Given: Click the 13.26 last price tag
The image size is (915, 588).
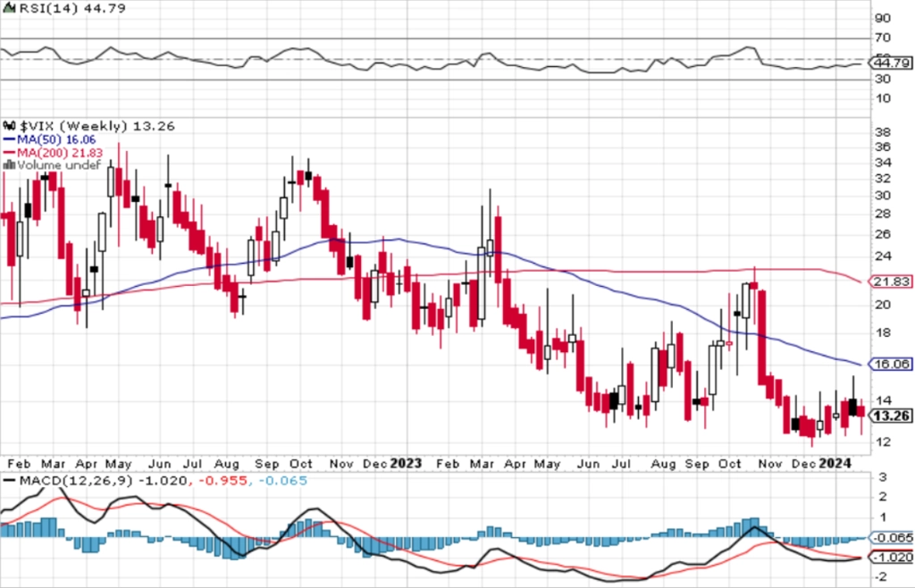Looking at the screenshot, I should tap(891, 416).
